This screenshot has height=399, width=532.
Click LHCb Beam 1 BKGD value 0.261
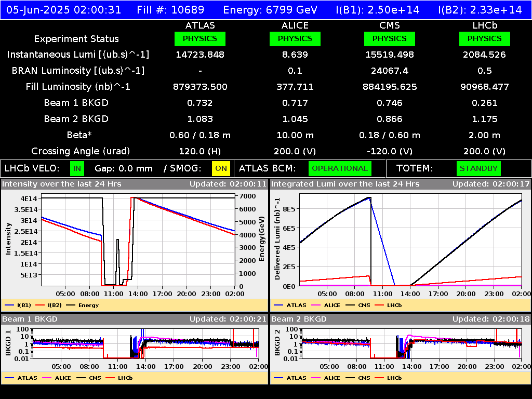(x=485, y=103)
